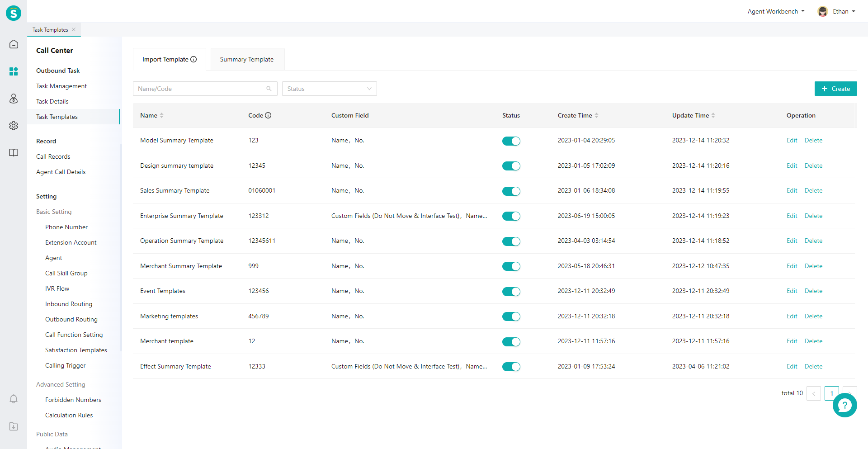Screen dimensions: 868x449
Task: Open the home icon in left rail
Action: [14, 44]
